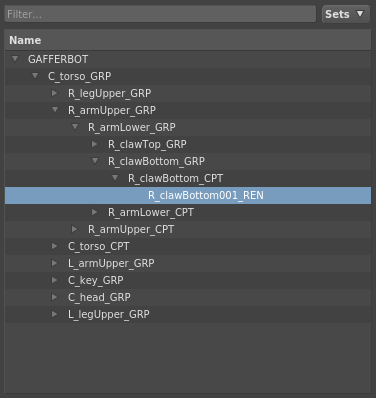Expand the L_armUpper_GRP node

55,263
